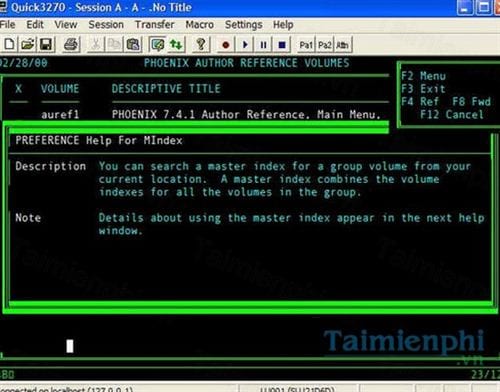Image resolution: width=500 pixels, height=392 pixels.
Task: Click the connect session icon
Action: [158, 45]
